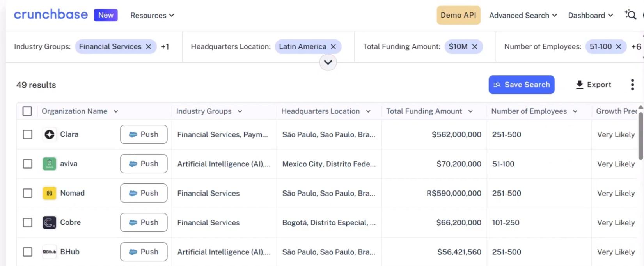The width and height of the screenshot is (644, 266).
Task: Click the search magnifier icon in header
Action: [x=630, y=15]
